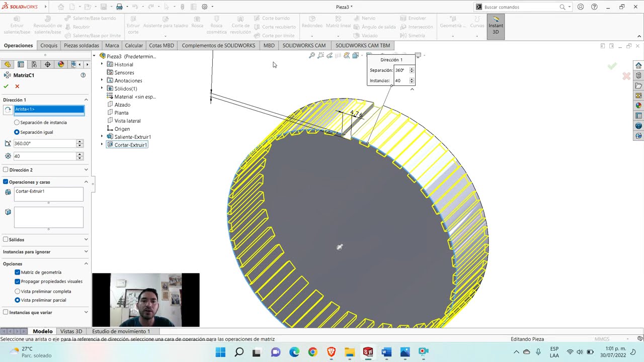
Task: Switch to PropertyManager tab
Action: [21, 64]
